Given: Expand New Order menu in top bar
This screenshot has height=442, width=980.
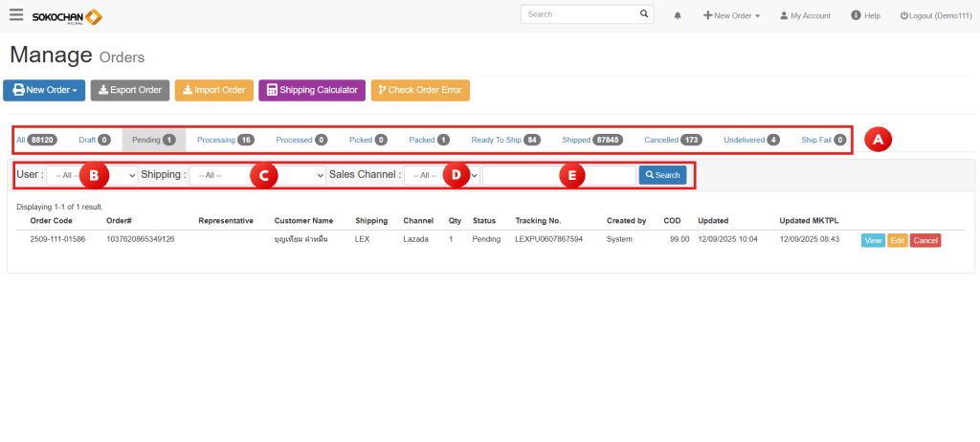Looking at the screenshot, I should point(732,16).
